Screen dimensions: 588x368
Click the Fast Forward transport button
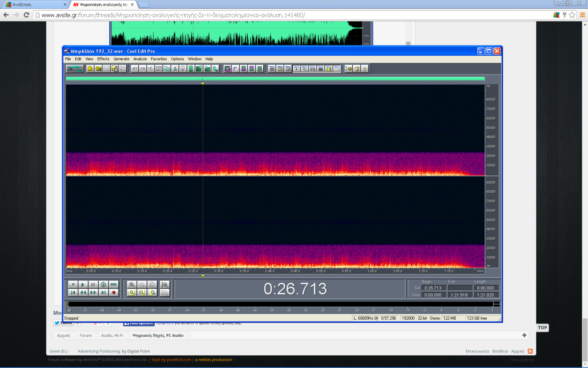[93, 293]
